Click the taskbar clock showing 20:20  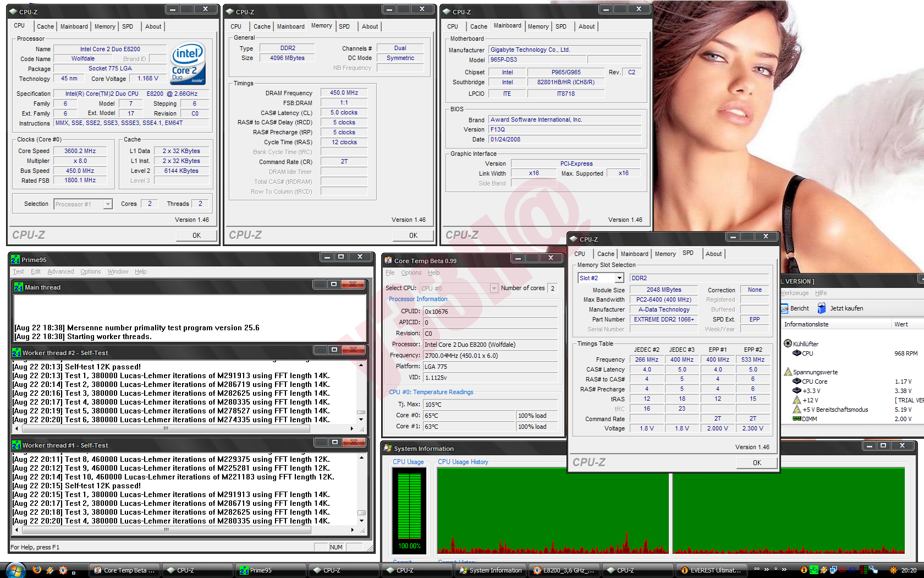click(x=909, y=570)
